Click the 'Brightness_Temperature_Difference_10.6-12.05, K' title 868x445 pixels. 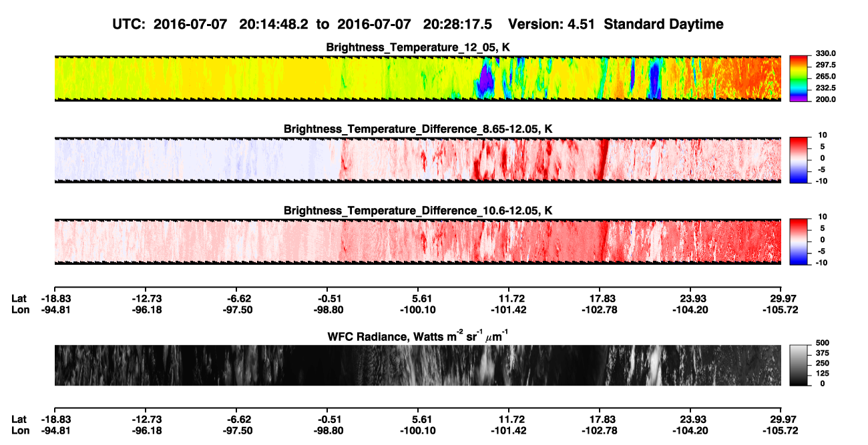tap(417, 211)
